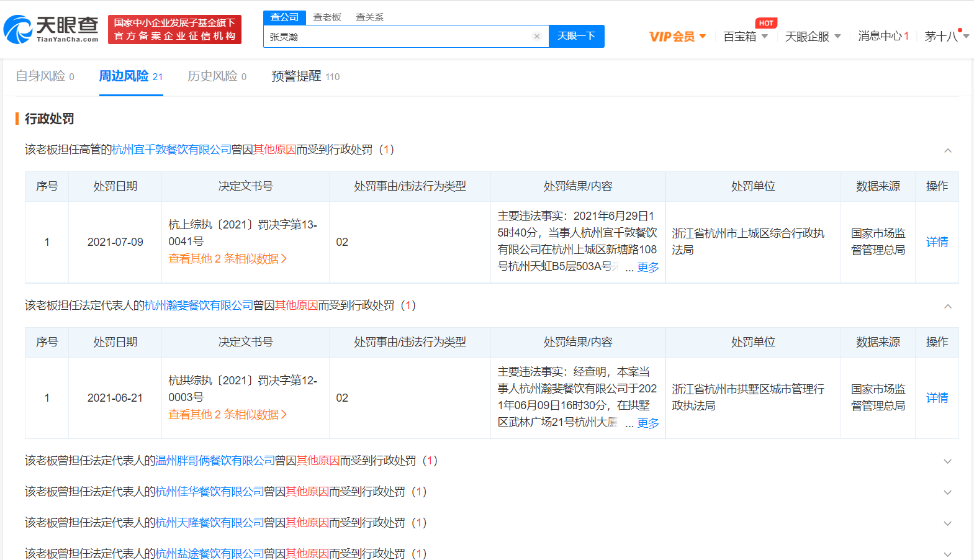
Task: Expand the 杭州盐途餐饮 penalty section
Action: click(x=948, y=554)
